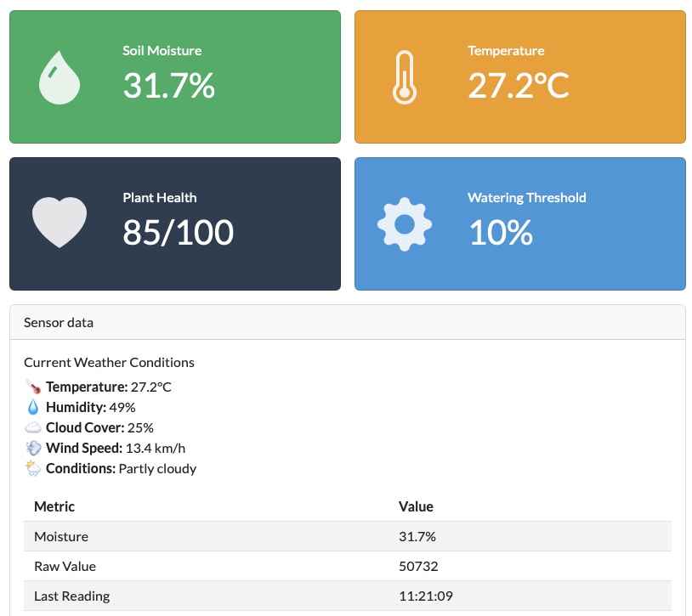Image resolution: width=692 pixels, height=616 pixels.
Task: Click the thermometer icon in Temperature card
Action: pyautogui.click(x=405, y=77)
